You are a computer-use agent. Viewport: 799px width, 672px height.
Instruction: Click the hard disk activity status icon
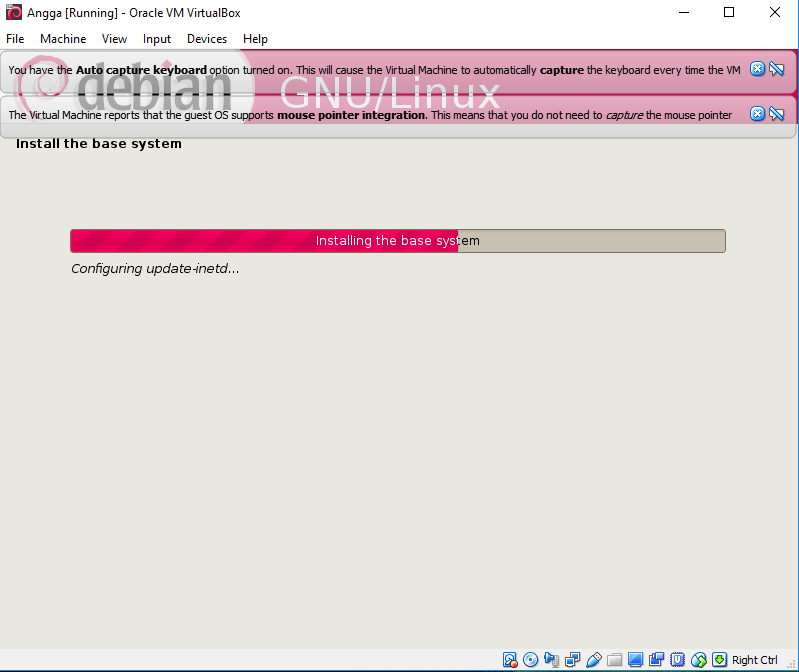(510, 660)
